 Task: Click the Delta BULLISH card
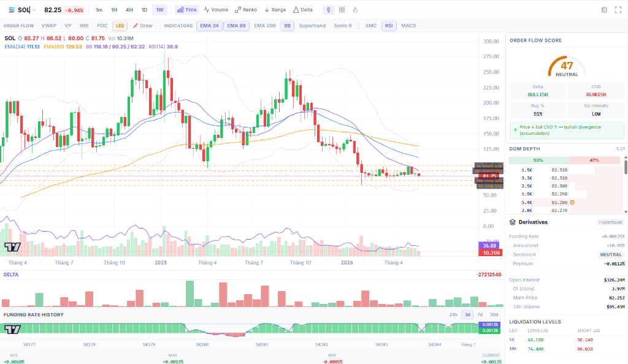538,91
